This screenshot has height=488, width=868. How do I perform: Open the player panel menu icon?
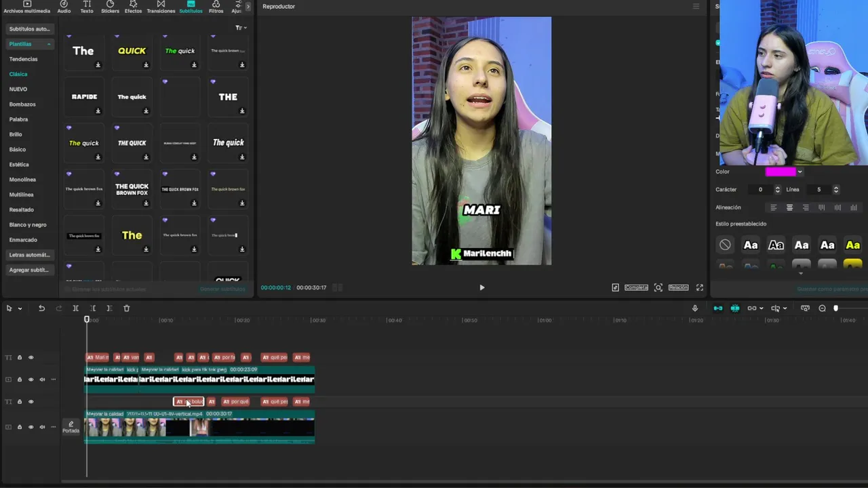(x=696, y=6)
